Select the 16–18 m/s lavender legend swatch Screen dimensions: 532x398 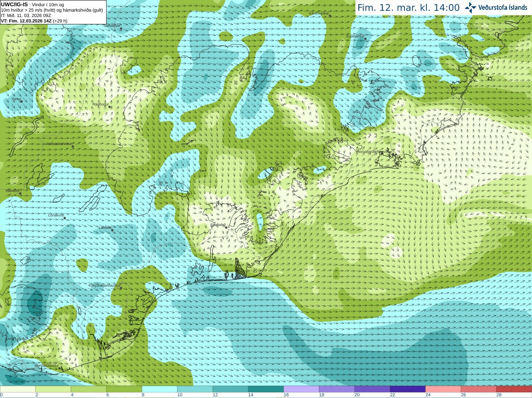[x=301, y=389]
